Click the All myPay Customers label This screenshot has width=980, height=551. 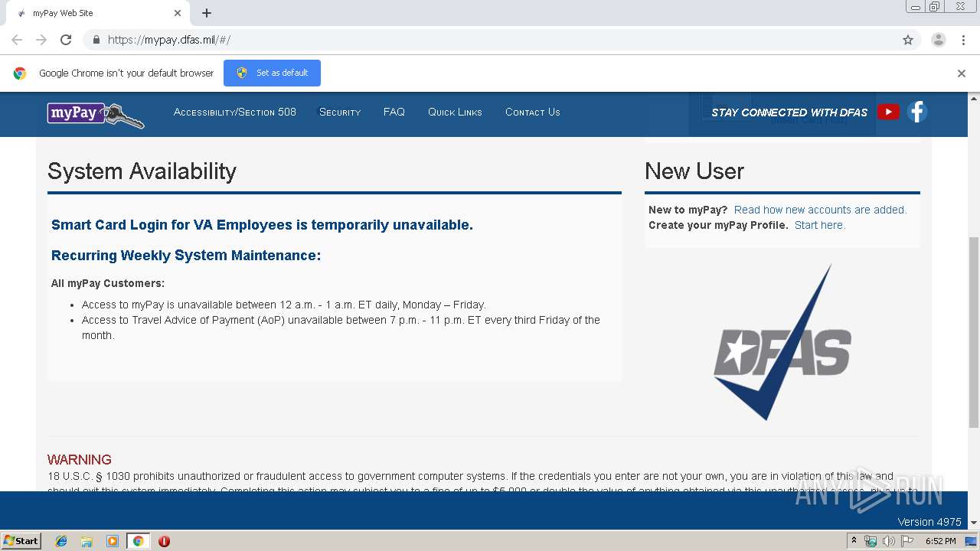click(x=108, y=283)
